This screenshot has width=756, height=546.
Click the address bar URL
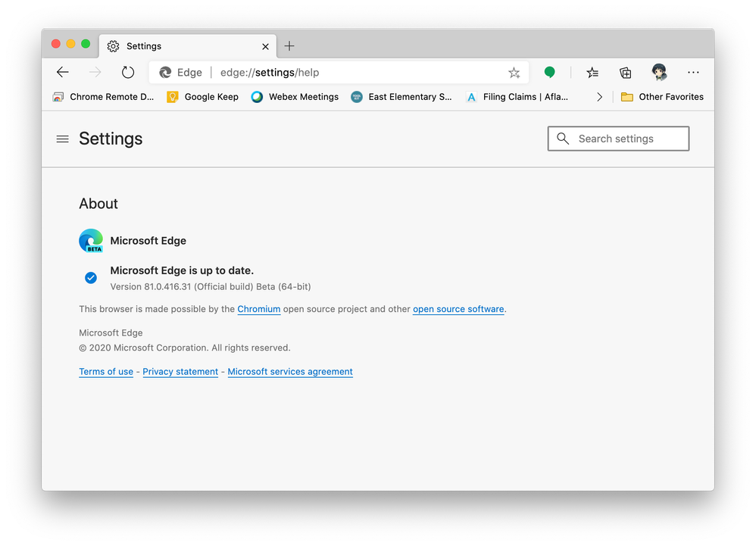[270, 72]
